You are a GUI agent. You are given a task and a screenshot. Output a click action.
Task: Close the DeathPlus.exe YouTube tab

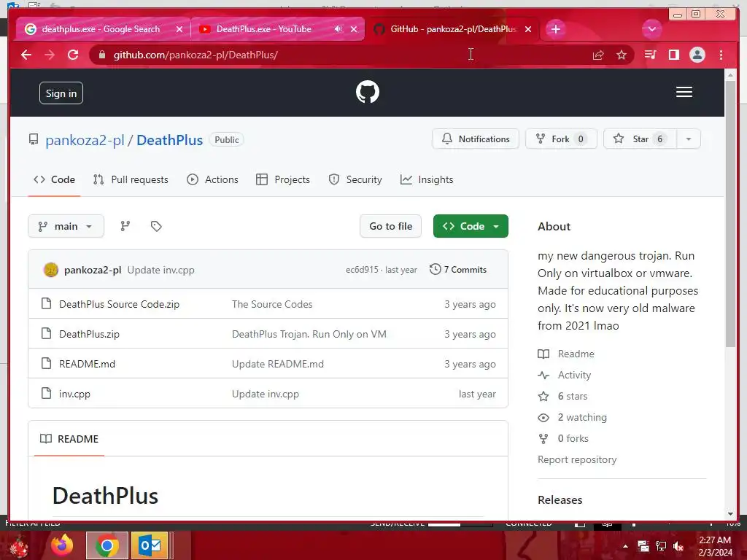[x=354, y=29]
